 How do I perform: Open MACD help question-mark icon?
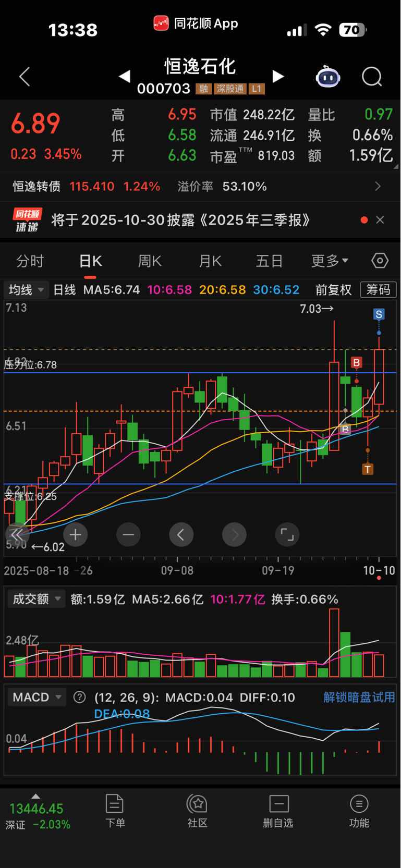tap(80, 697)
